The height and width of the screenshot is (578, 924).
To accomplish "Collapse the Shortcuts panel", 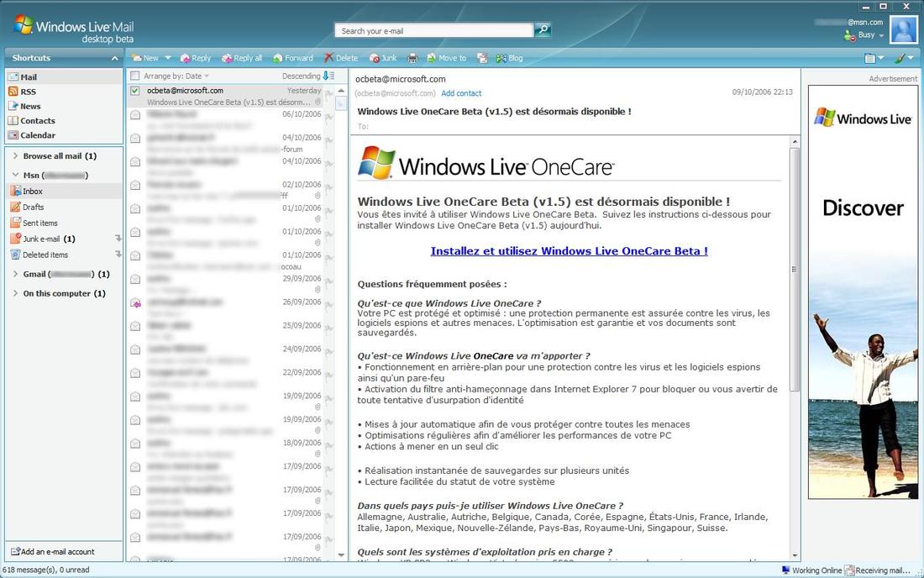I will point(114,58).
